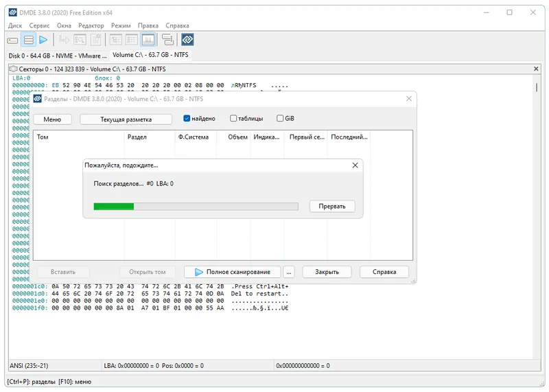
Task: Close the Секторы editor panel with X
Action: (x=536, y=69)
